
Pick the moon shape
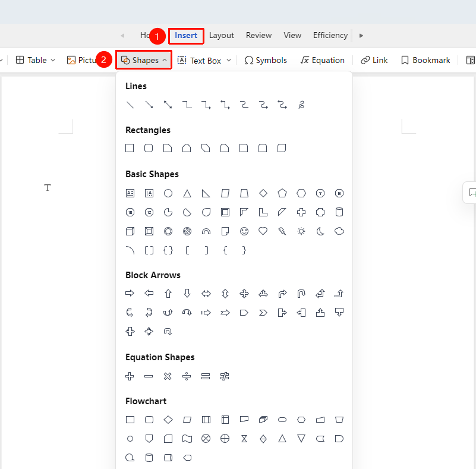pyautogui.click(x=320, y=231)
